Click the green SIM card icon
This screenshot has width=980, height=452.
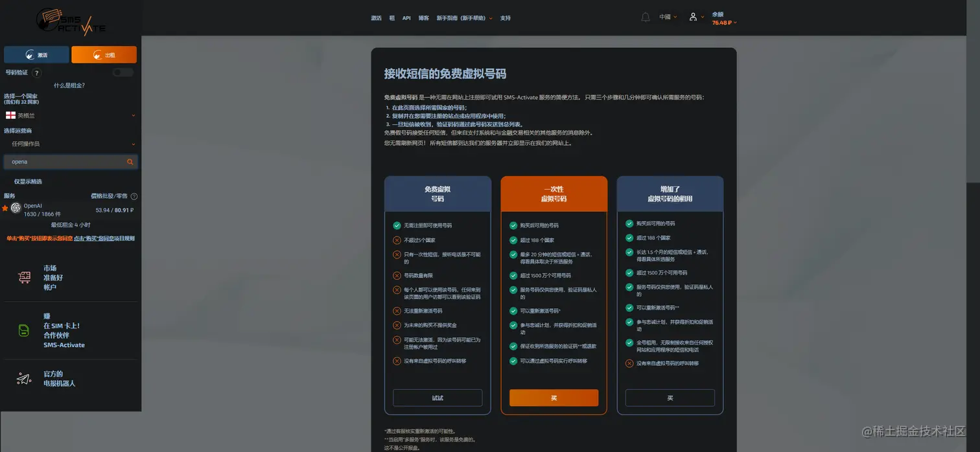click(x=24, y=330)
